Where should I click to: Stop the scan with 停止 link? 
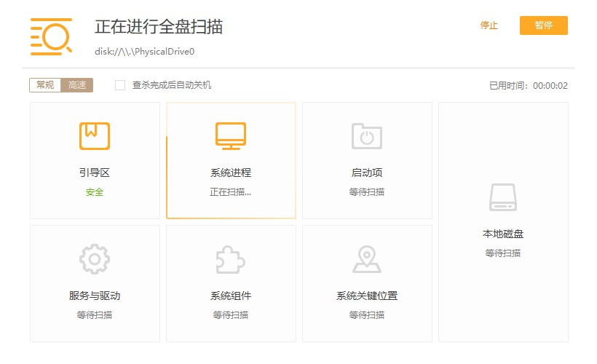(489, 25)
